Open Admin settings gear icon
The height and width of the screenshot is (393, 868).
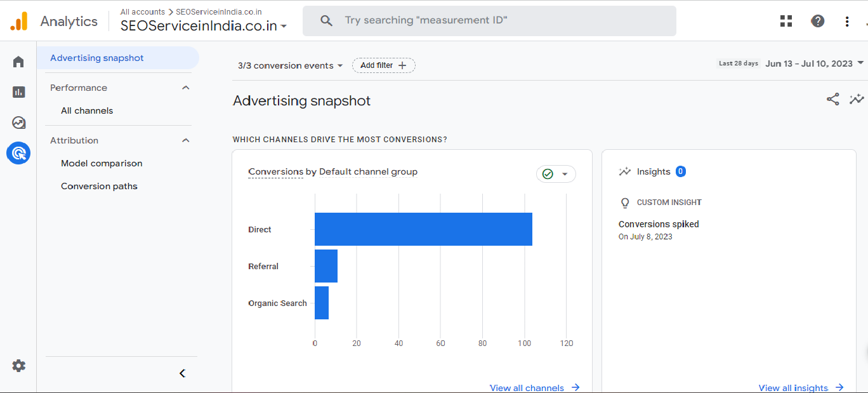pos(18,366)
